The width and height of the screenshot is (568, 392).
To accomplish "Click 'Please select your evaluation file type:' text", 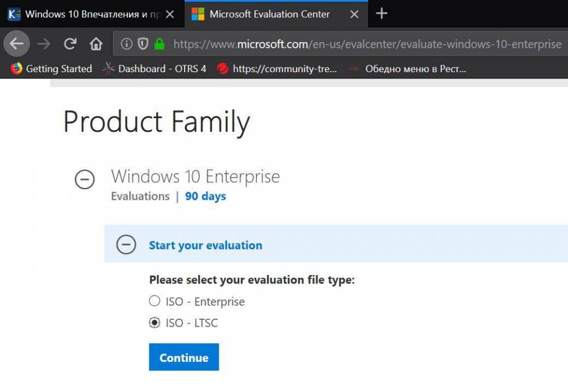I will pos(252,280).
